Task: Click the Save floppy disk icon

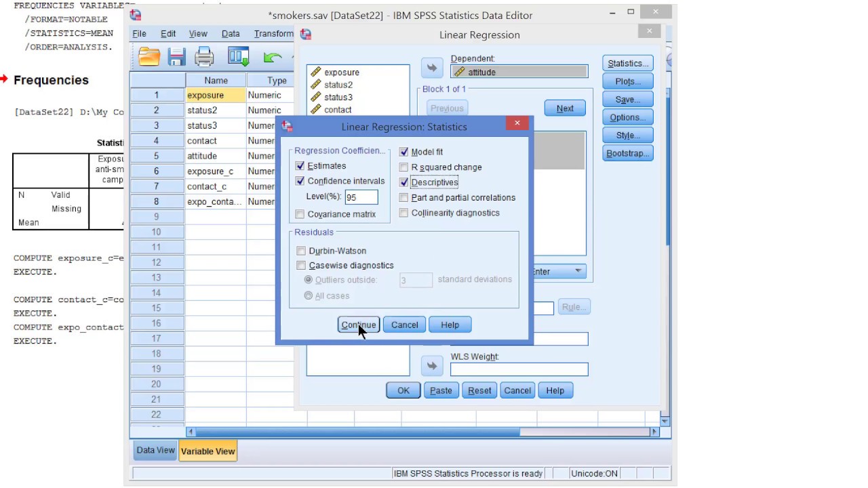Action: [177, 57]
